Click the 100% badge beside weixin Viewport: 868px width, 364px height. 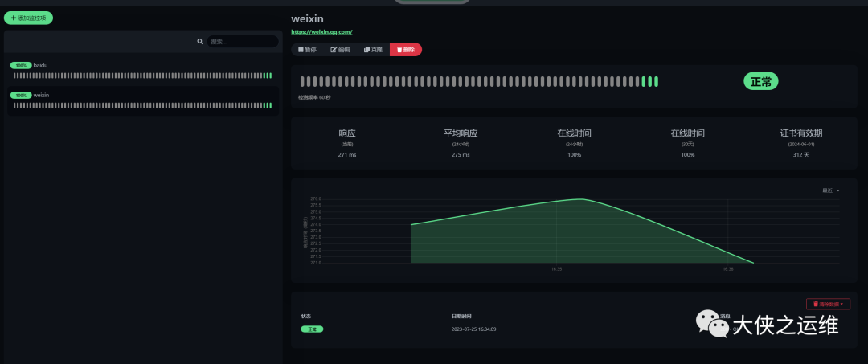click(21, 95)
